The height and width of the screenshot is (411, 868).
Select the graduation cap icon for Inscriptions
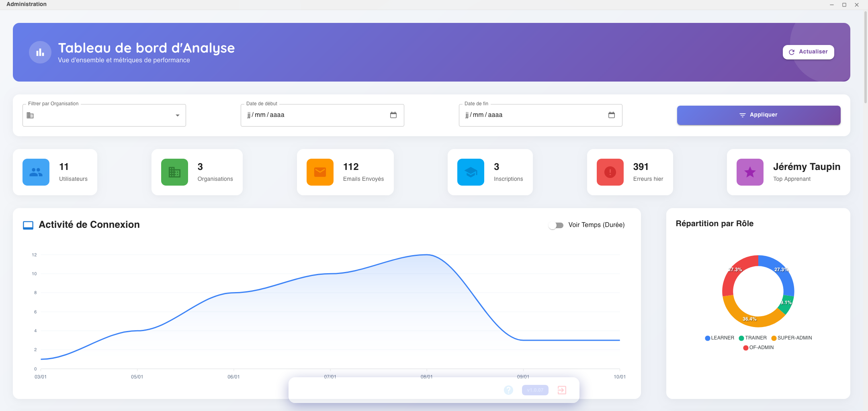(x=470, y=172)
